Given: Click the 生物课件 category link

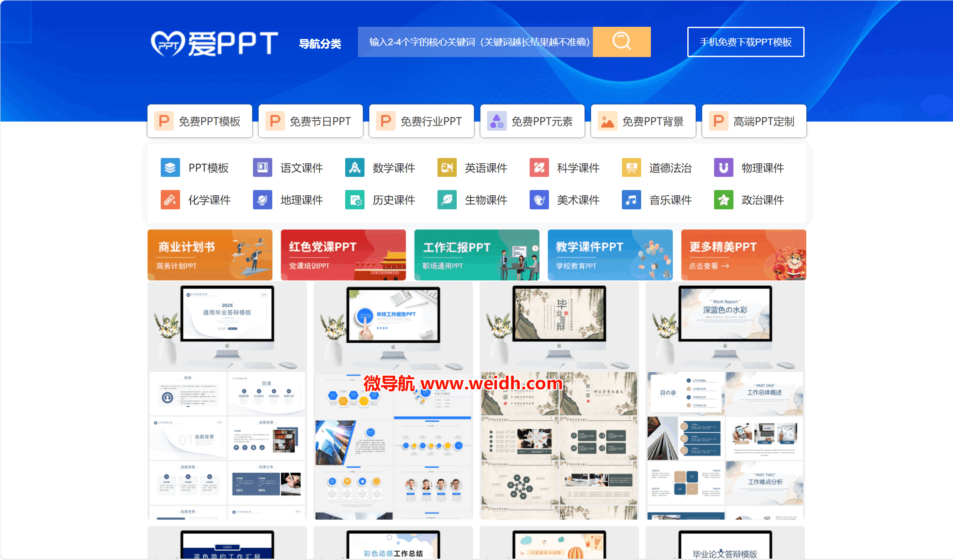Looking at the screenshot, I should click(486, 200).
